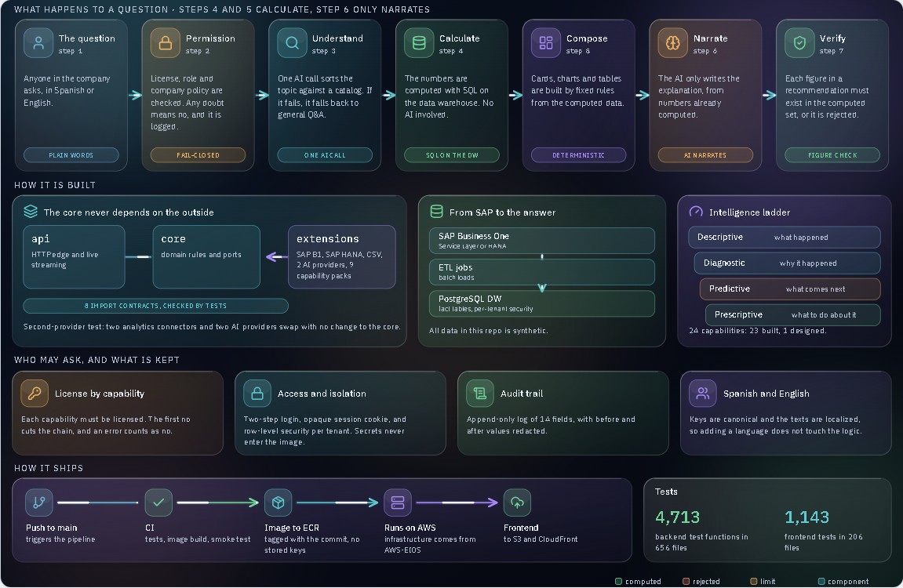Click the gauge icon beside Intelligence ladder
This screenshot has height=588, width=903.
tap(696, 212)
